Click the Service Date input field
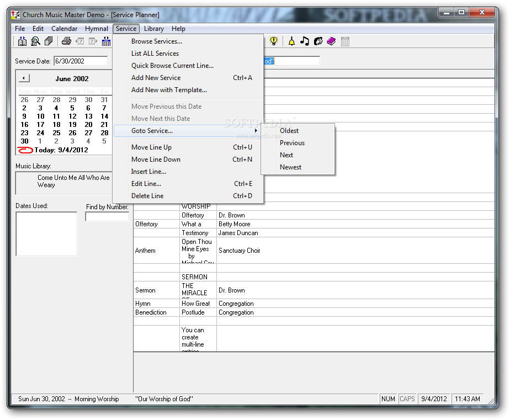Image resolution: width=510 pixels, height=420 pixels. pos(81,61)
